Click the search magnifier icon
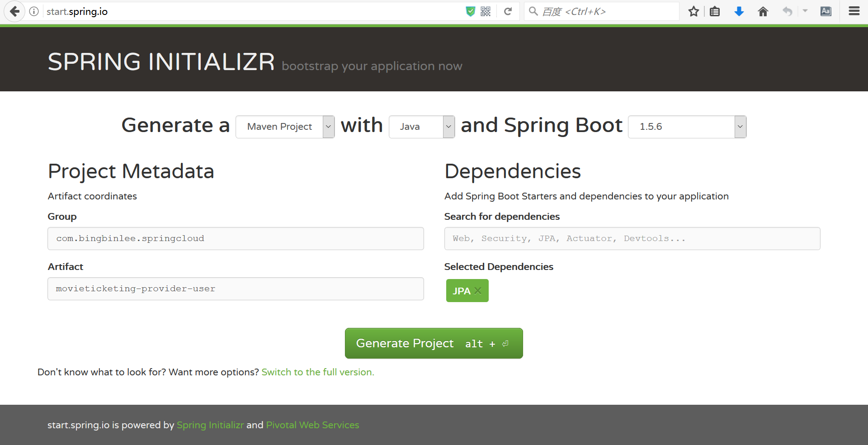Image resolution: width=868 pixels, height=445 pixels. coord(533,11)
